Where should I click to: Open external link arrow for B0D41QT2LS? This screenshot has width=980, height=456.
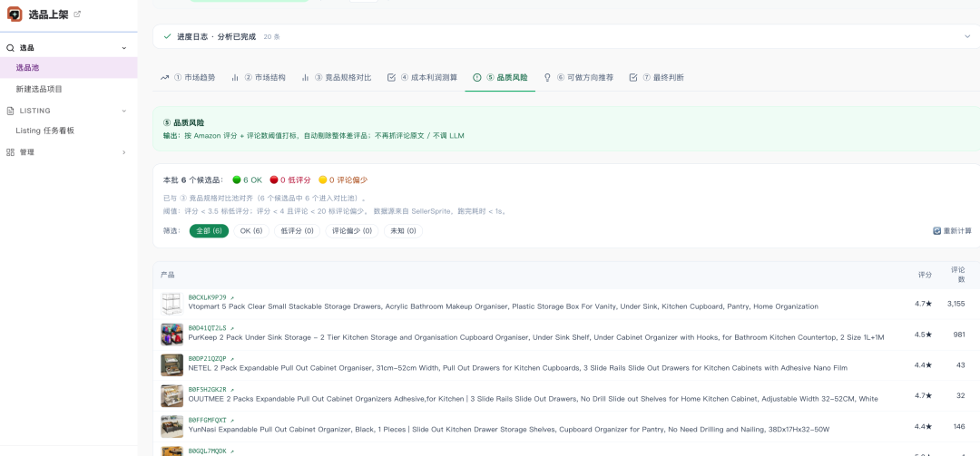coord(232,328)
